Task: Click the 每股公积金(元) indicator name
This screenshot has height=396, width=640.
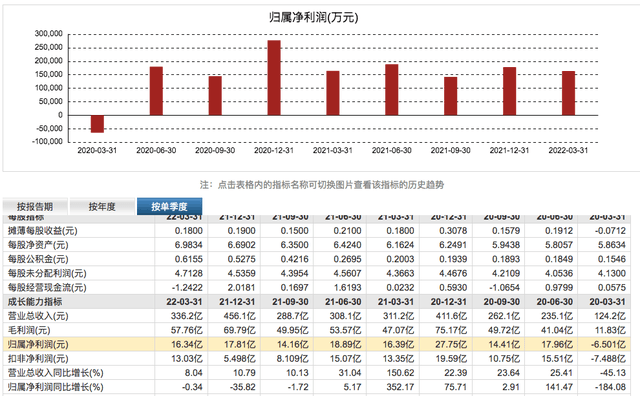Action: [x=38, y=259]
